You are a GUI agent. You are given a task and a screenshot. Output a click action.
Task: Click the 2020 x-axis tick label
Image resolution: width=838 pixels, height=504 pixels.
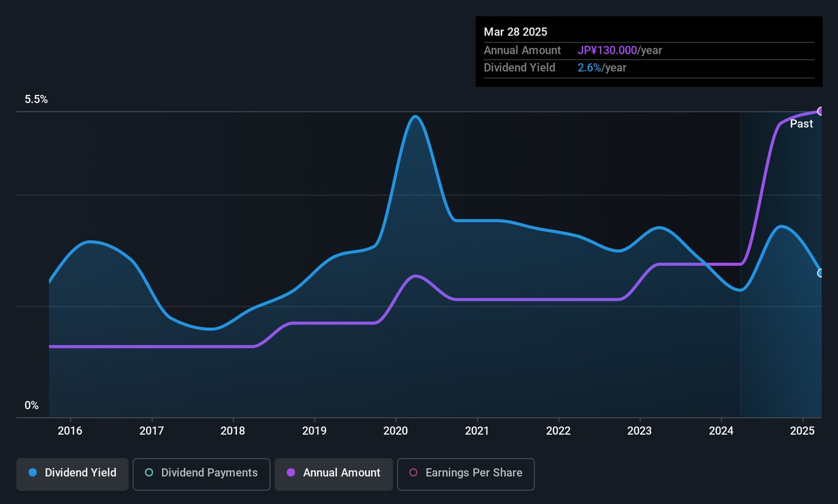coord(396,431)
